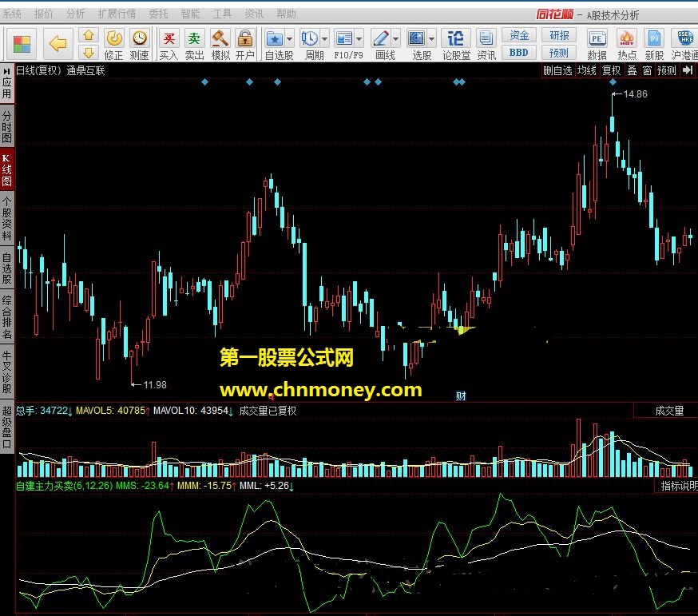698x616 pixels.
Task: Click the BBD toolbar button
Action: (x=519, y=53)
